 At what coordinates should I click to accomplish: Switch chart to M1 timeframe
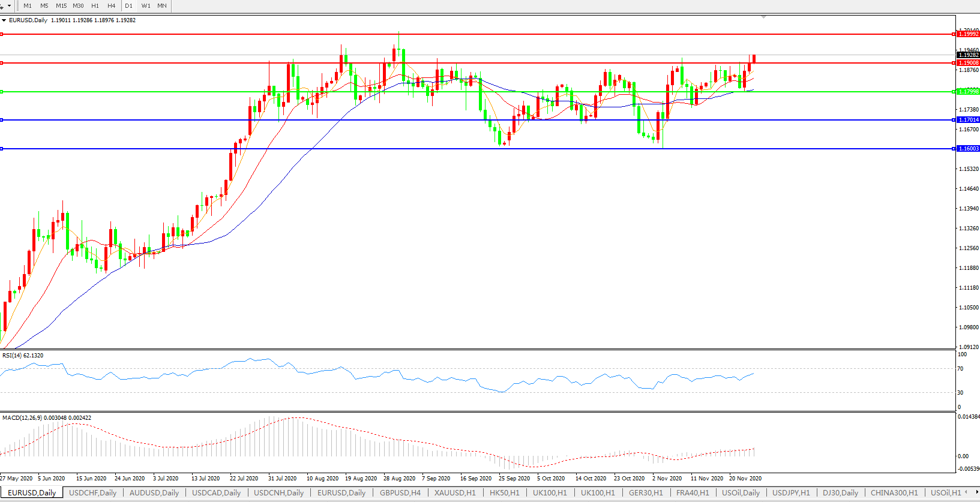[x=28, y=6]
